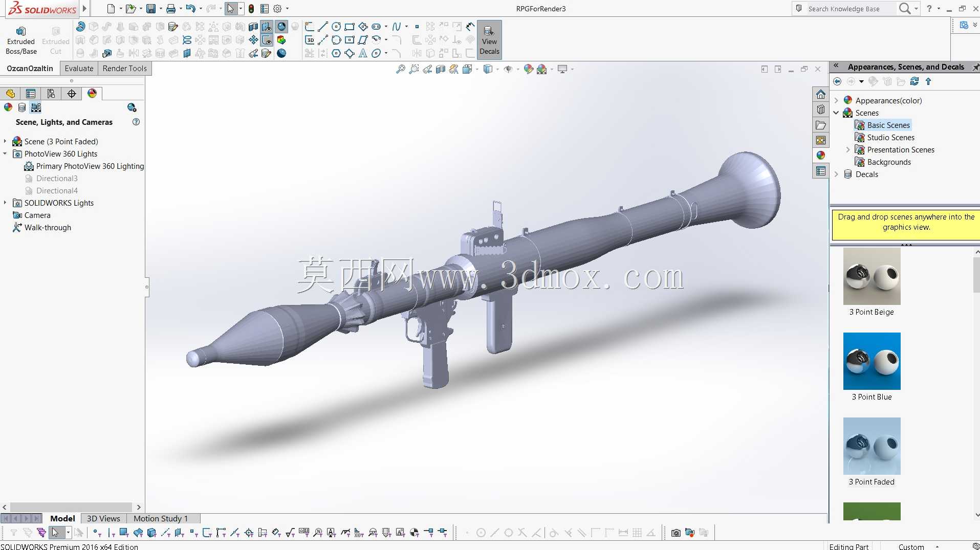Open the DimXpertManager tab

[72, 94]
